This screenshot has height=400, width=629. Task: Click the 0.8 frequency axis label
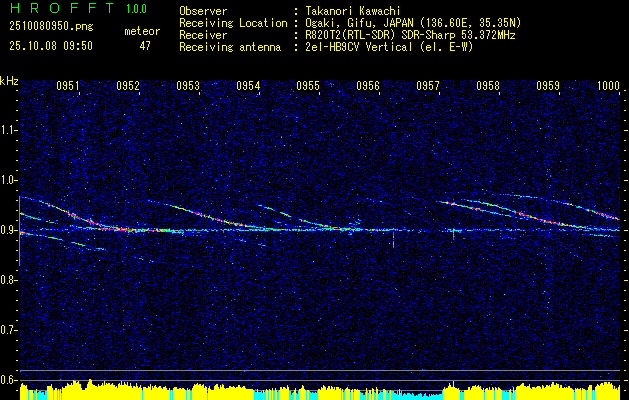pos(8,280)
